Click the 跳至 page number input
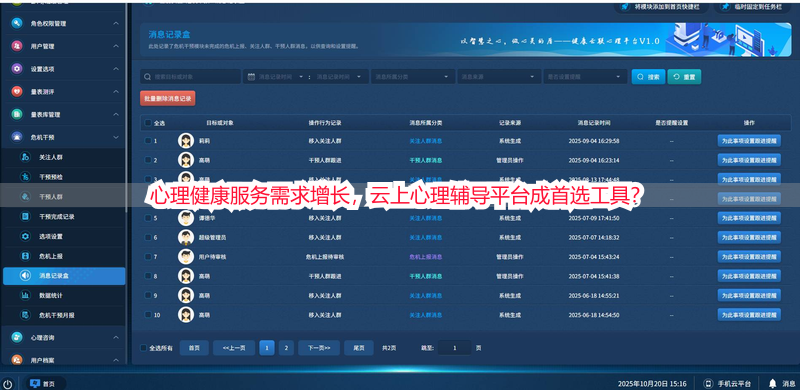Viewport: 800px width, 390px height. [455, 348]
